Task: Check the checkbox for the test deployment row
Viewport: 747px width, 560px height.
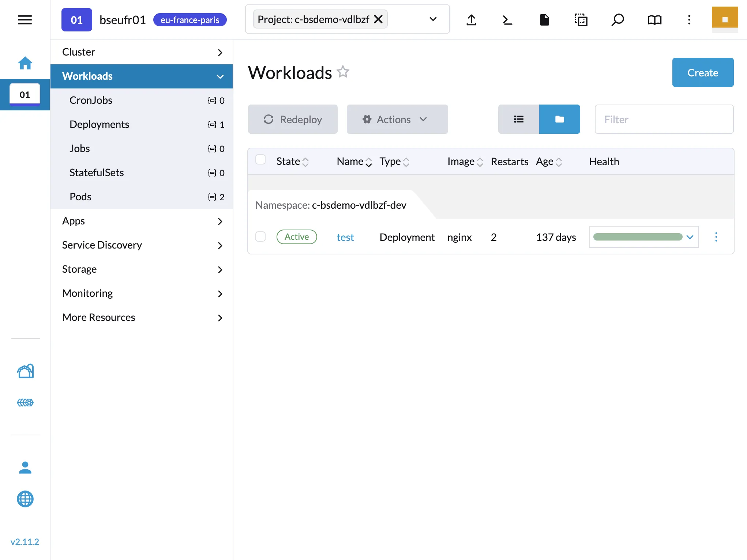Action: 260,237
